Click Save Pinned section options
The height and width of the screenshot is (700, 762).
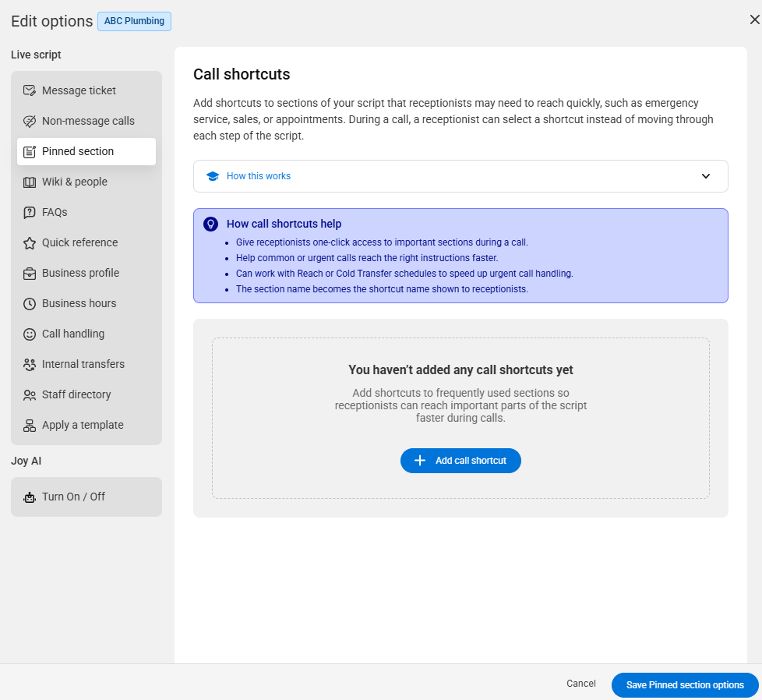(x=685, y=685)
